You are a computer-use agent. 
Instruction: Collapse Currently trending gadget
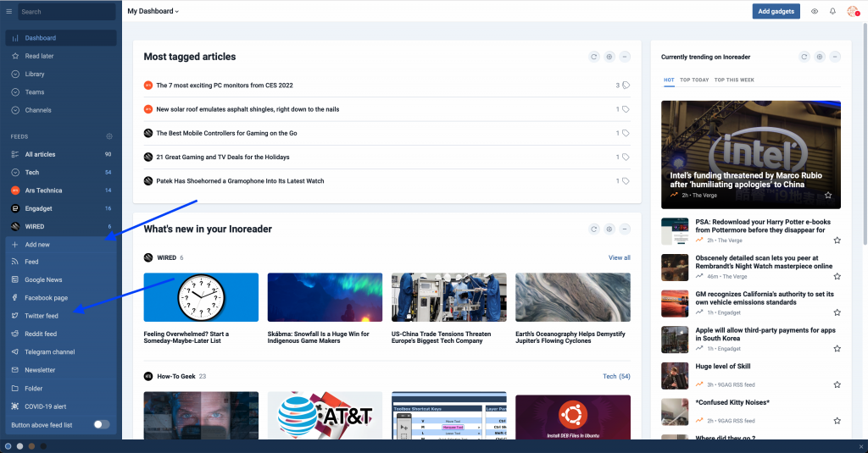point(835,57)
